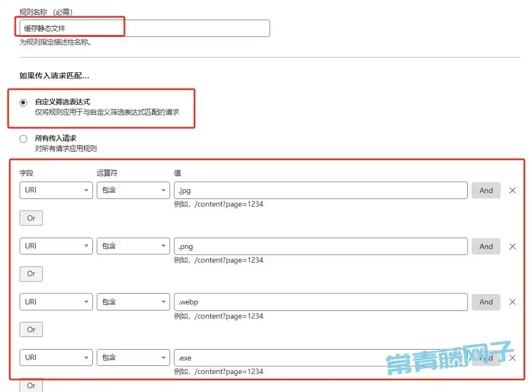Open the URI field dropdown in the .jpg row
The height and width of the screenshot is (392, 532).
point(56,190)
